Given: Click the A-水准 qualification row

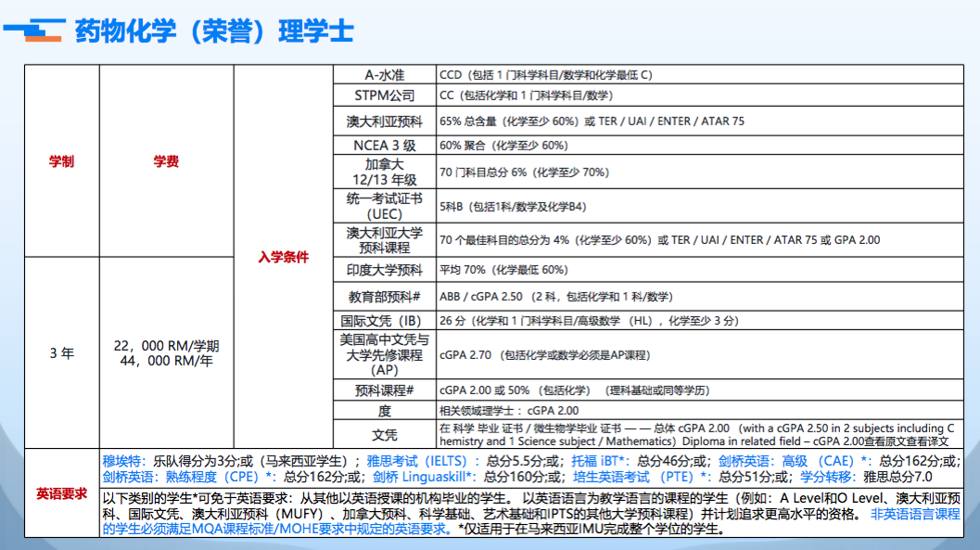Looking at the screenshot, I should pyautogui.click(x=384, y=75).
